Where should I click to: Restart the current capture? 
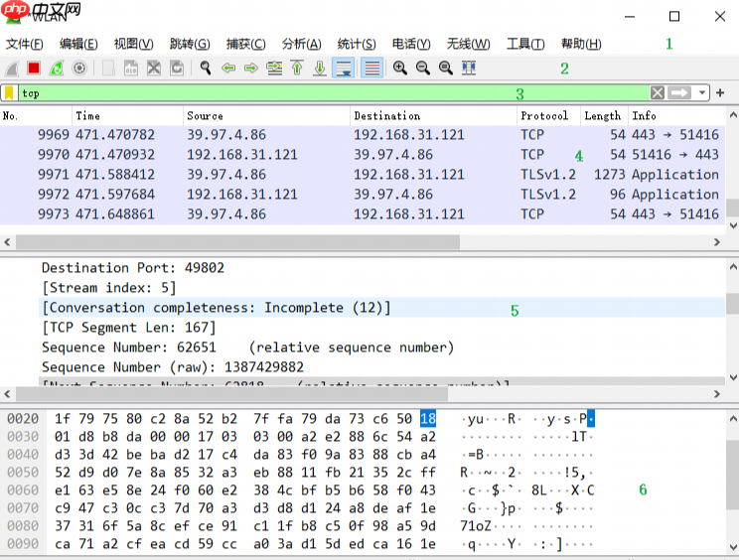click(x=57, y=69)
